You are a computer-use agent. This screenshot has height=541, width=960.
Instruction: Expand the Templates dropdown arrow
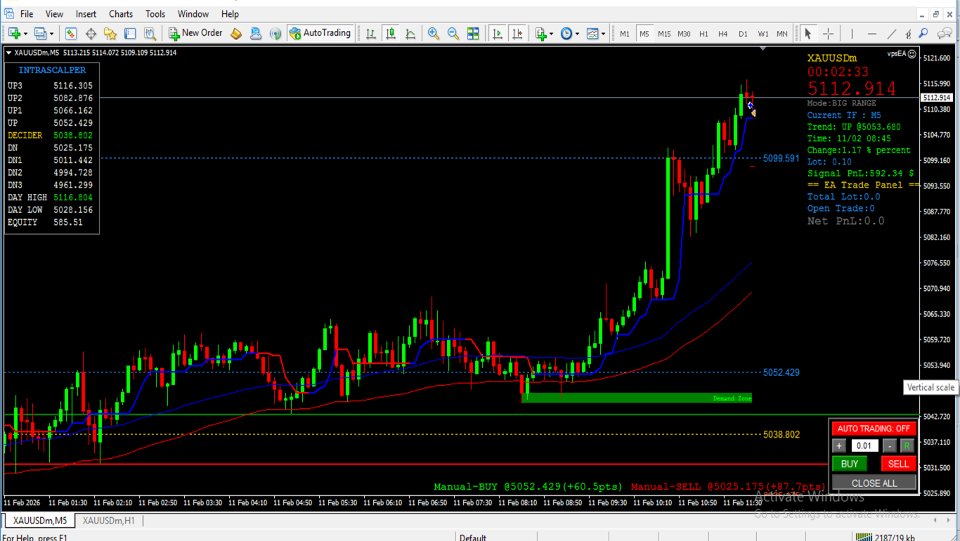pos(603,34)
